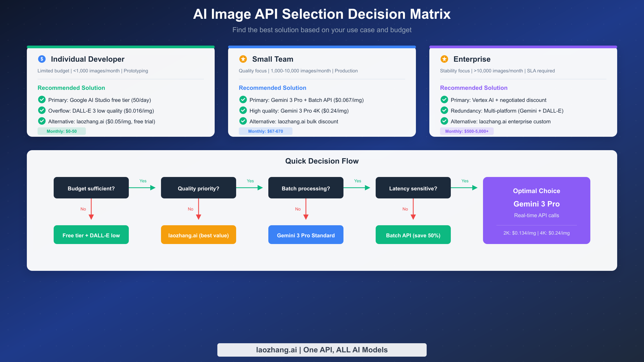Select the 'laozhang.ai (best value)' button
The height and width of the screenshot is (362, 644).
(x=198, y=235)
